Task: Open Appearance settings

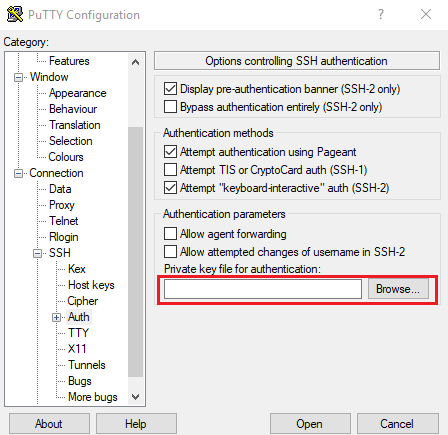Action: 77,93
